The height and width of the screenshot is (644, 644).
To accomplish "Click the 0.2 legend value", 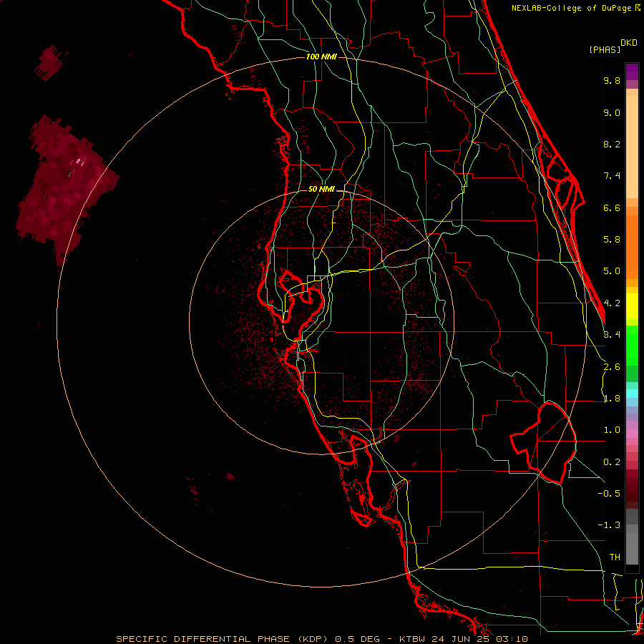I will coord(612,462).
